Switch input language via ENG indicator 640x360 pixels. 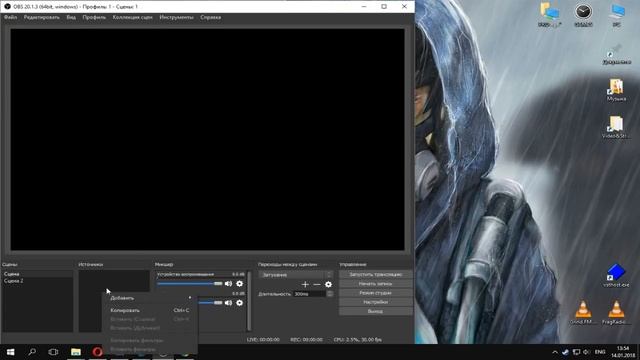point(600,352)
